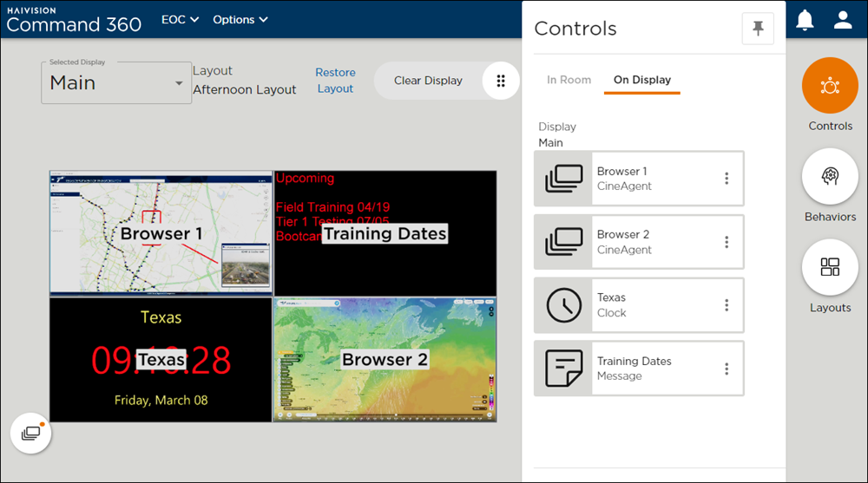
Task: Open the Controls panel icon
Action: [830, 85]
